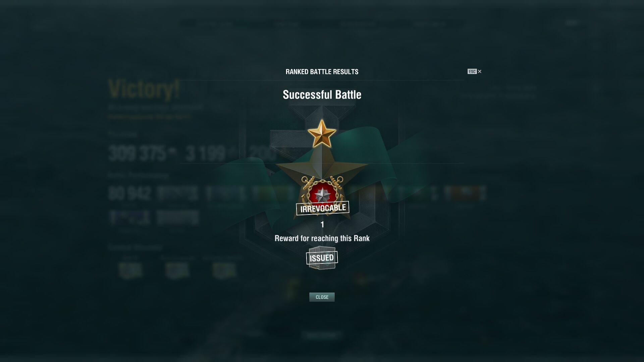Click the IRREVOCABLE stamp label

coord(322,208)
